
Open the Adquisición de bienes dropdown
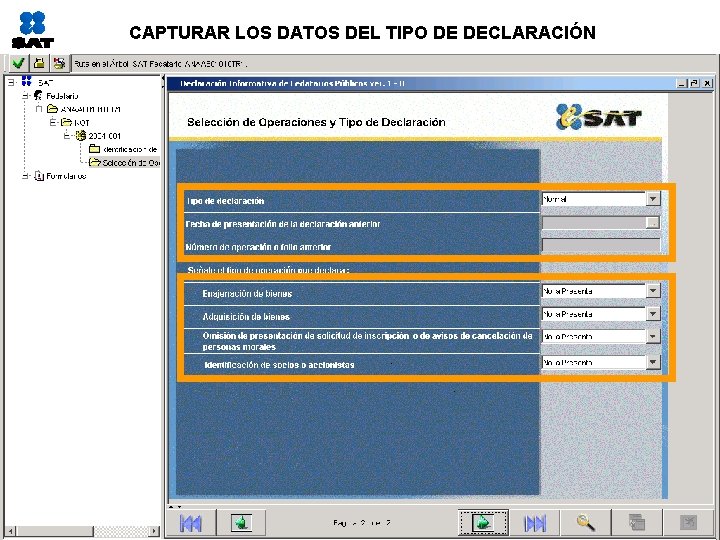(652, 314)
